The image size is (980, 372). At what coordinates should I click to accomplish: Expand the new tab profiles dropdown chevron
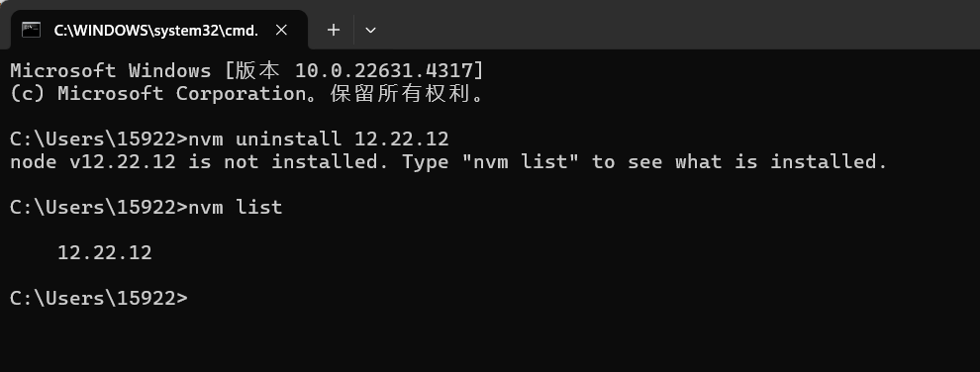(370, 30)
